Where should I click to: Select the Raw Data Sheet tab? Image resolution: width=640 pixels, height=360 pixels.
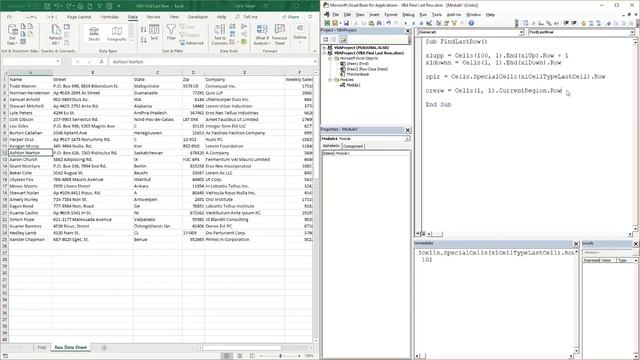tap(71, 347)
